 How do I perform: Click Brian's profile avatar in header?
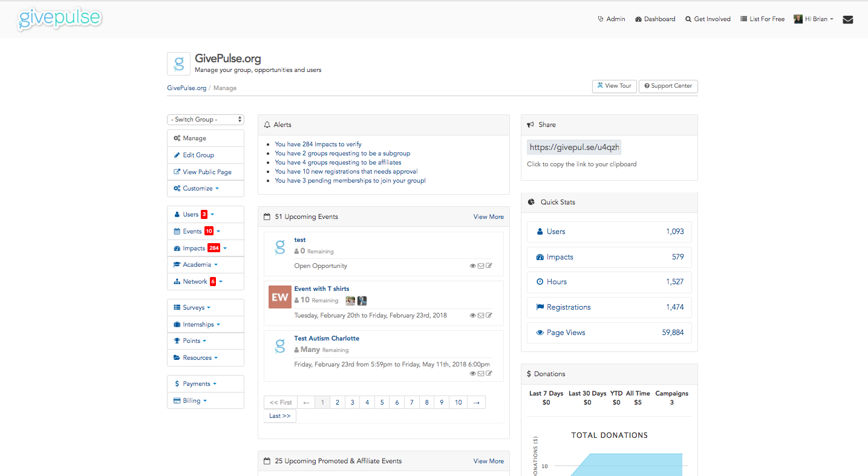click(798, 19)
